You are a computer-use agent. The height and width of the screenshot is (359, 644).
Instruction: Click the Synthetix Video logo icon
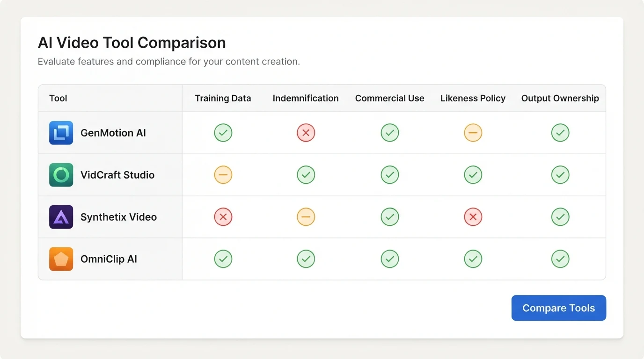(x=61, y=217)
